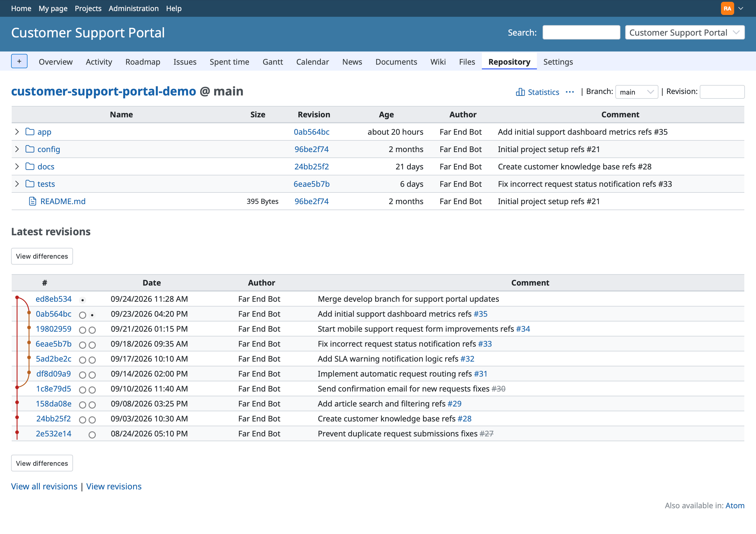This screenshot has width=756, height=534.
Task: Open the View all revisions link
Action: click(x=44, y=486)
